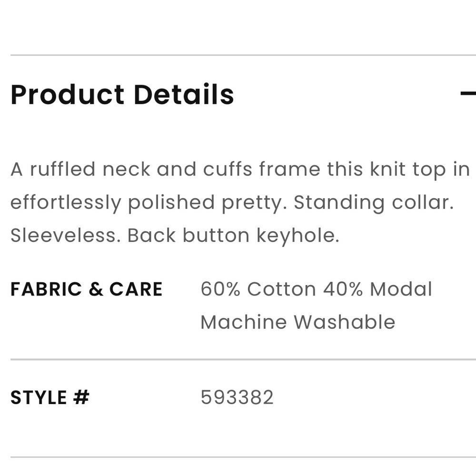The height and width of the screenshot is (476, 476).
Task: Click the word "Cotton" in fabric info
Action: (281, 289)
